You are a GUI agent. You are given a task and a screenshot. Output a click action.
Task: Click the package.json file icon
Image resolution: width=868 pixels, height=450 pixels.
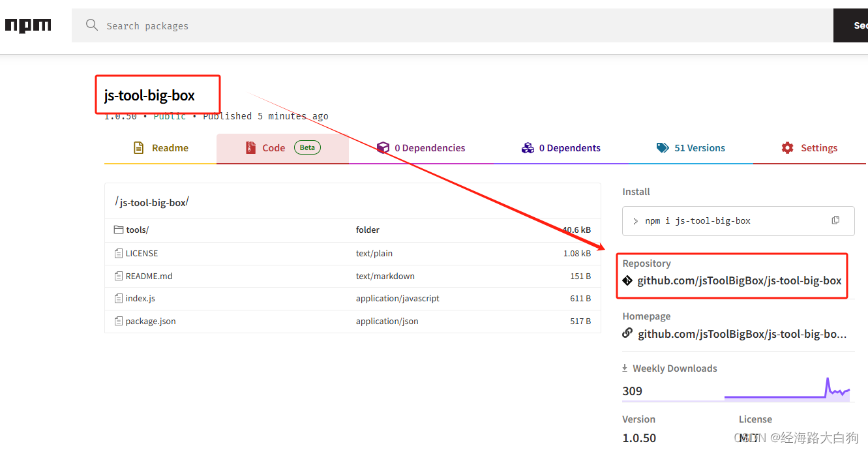point(119,321)
